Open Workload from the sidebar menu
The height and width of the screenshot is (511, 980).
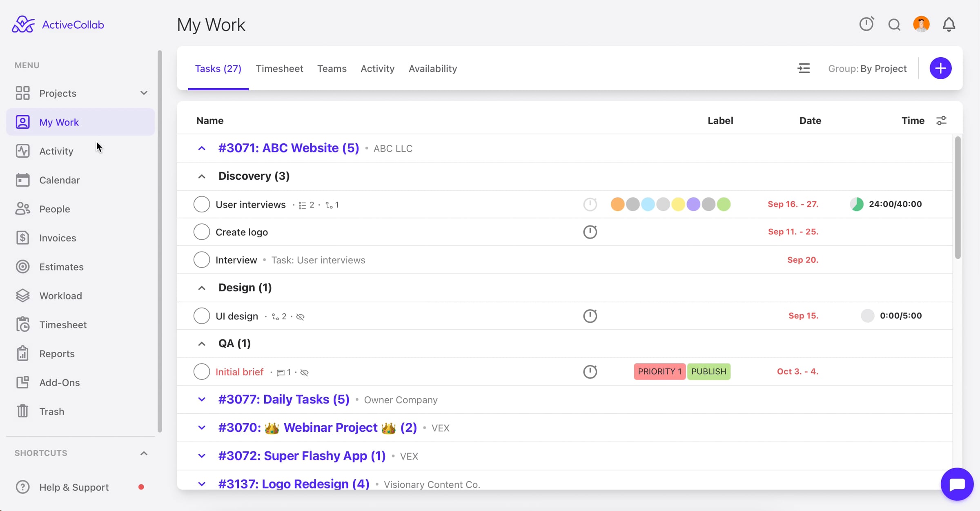[x=81, y=296]
